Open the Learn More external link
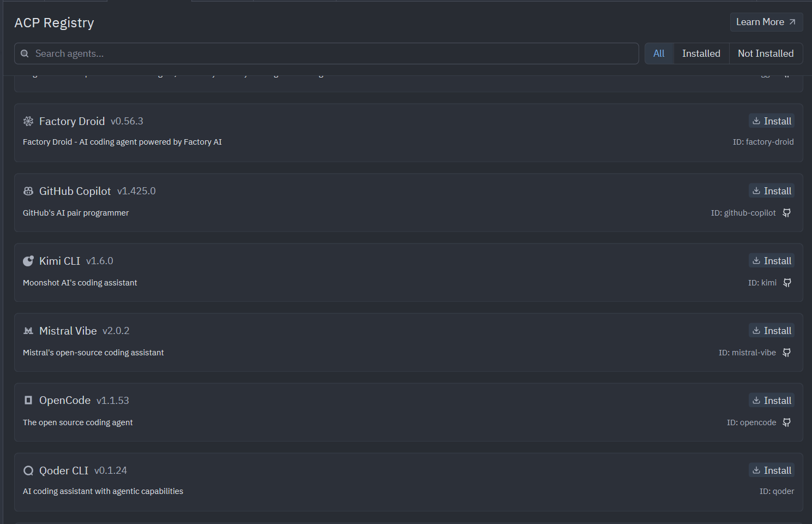This screenshot has width=812, height=524. (x=766, y=22)
